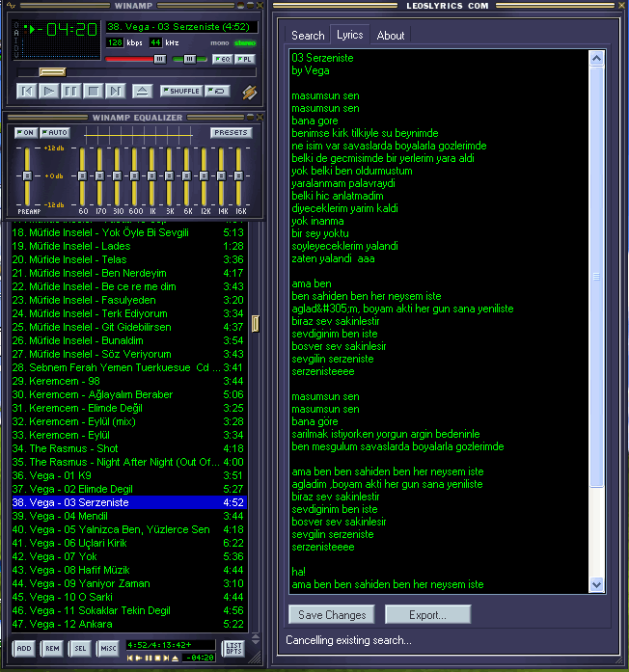Click the mini Previous button in playlist footer
This screenshot has width=629, height=672.
pyautogui.click(x=130, y=658)
